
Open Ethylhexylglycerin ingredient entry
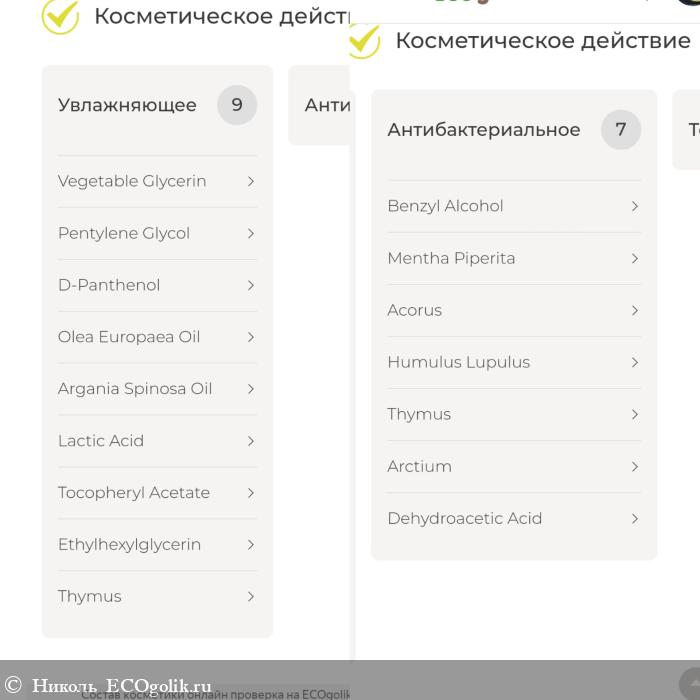coord(129,545)
